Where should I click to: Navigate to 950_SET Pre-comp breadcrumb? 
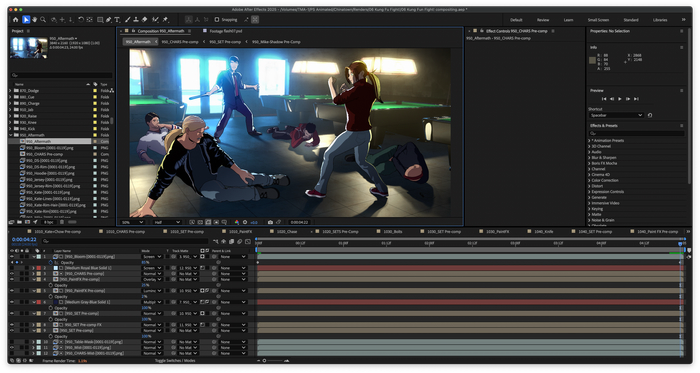225,42
